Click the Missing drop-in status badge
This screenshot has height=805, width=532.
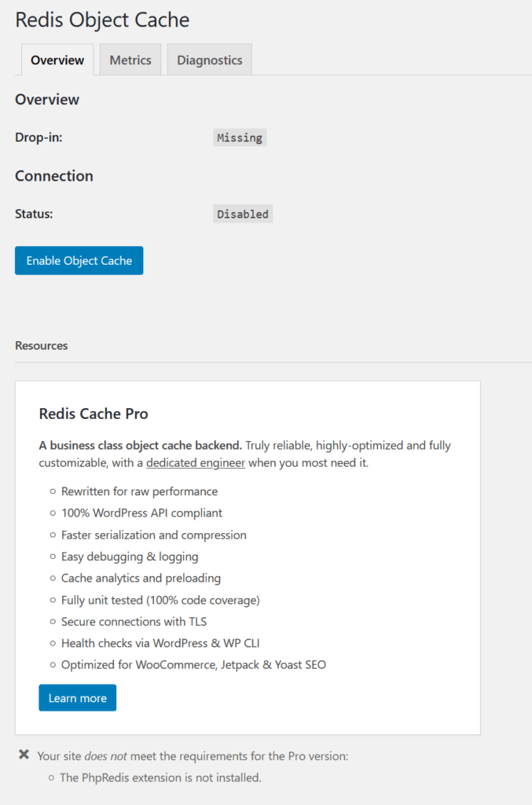pyautogui.click(x=240, y=138)
